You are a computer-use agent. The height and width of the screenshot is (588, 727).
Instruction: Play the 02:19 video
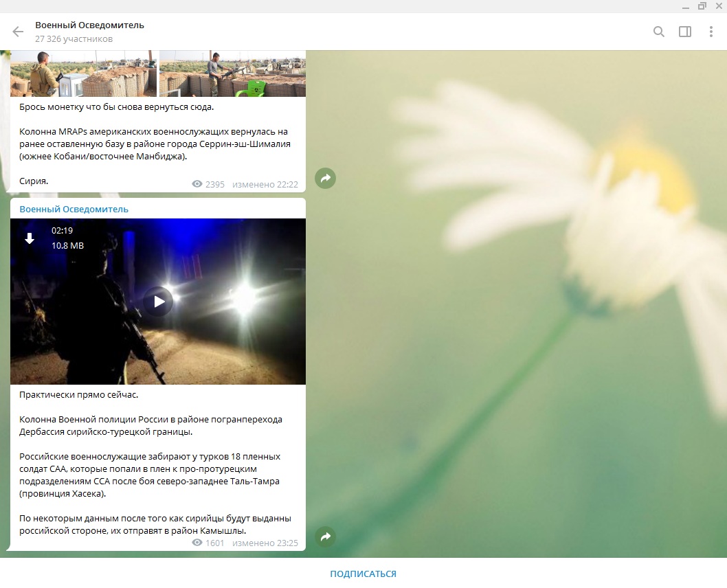click(x=158, y=301)
